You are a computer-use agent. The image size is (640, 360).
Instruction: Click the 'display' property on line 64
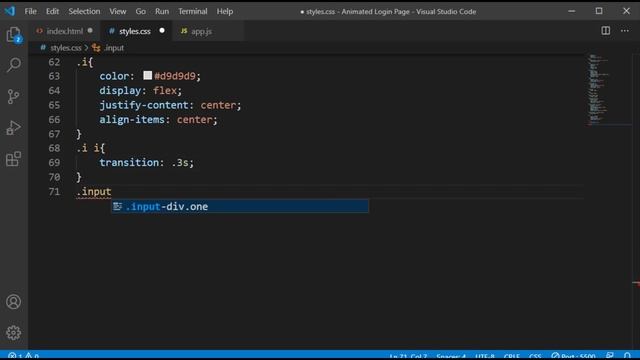point(120,91)
